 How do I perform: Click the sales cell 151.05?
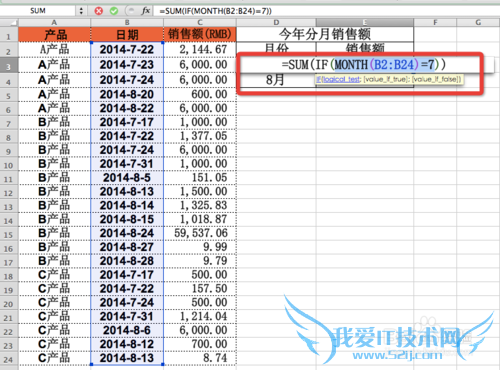[x=200, y=178]
